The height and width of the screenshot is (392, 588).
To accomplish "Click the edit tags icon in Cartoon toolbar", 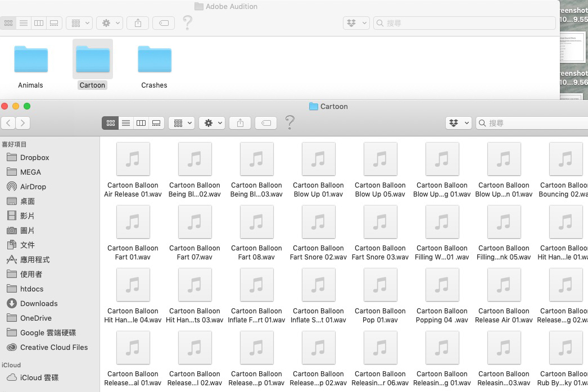I will [x=267, y=123].
